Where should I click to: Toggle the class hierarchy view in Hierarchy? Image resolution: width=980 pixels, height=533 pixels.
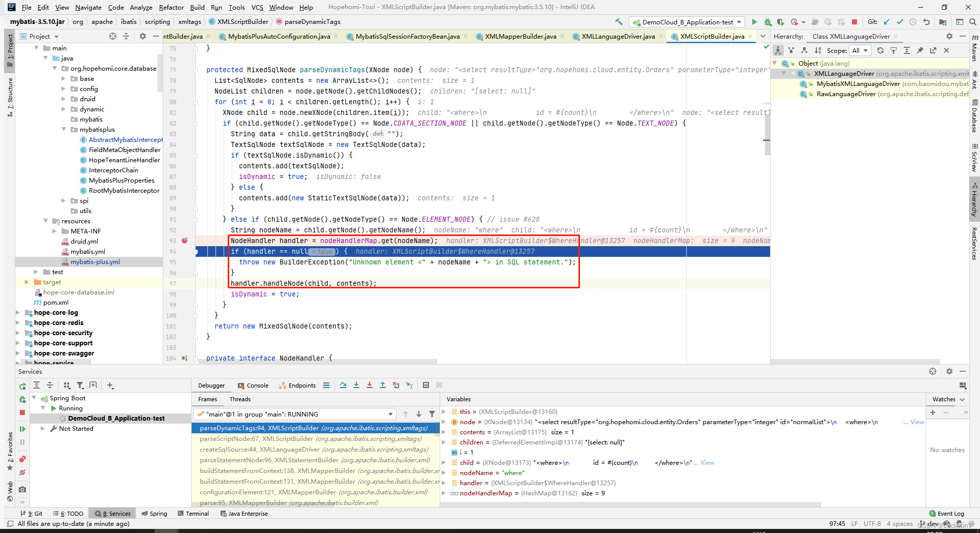pos(778,50)
